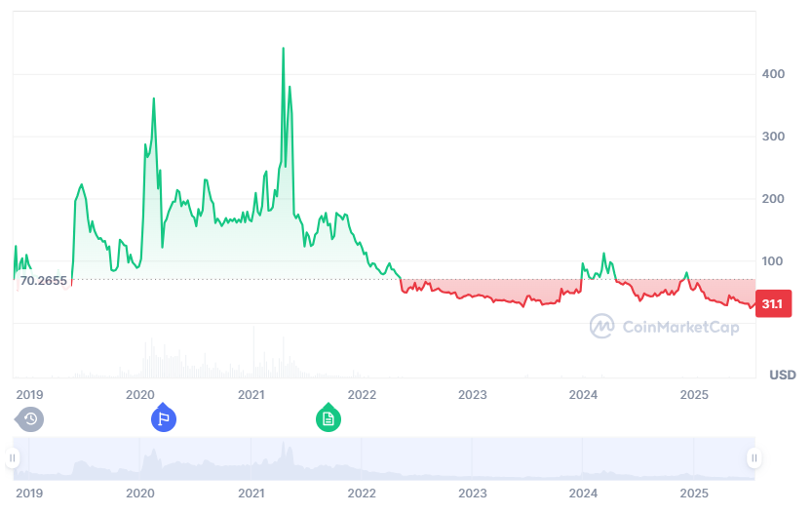The width and height of the screenshot is (812, 514).
Task: Grab the left range selector handle
Action: [x=14, y=457]
